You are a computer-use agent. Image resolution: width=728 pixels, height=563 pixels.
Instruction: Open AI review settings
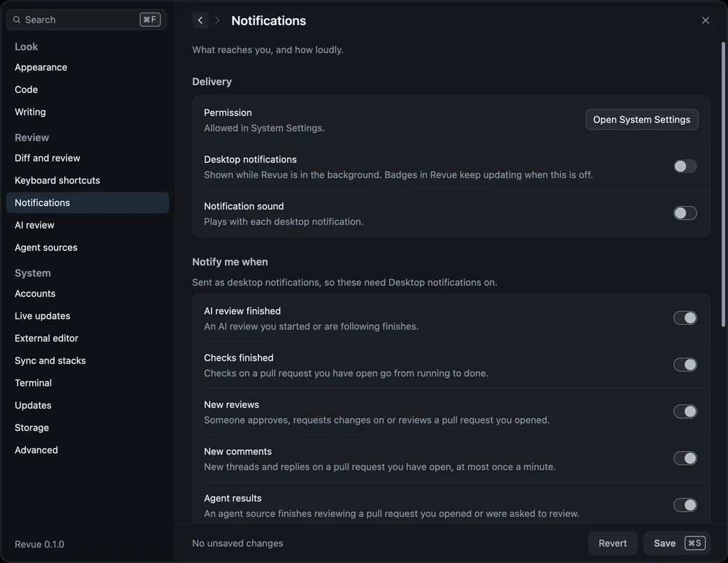pos(87,225)
